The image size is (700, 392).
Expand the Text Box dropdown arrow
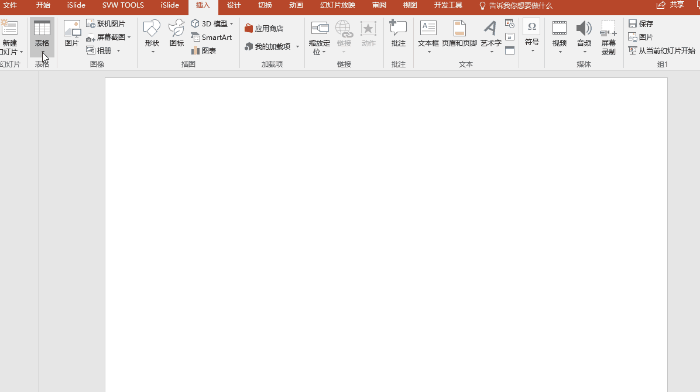[x=429, y=52]
